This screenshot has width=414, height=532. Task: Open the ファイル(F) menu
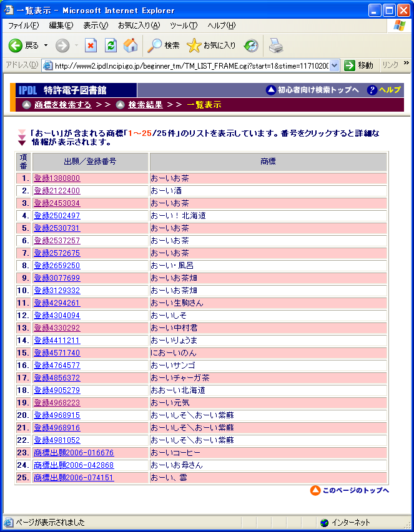coord(23,26)
